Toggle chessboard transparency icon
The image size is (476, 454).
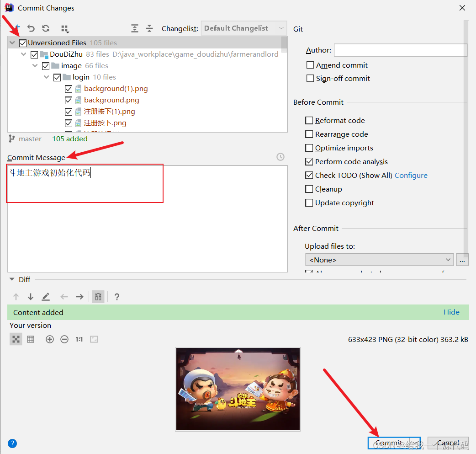point(16,339)
